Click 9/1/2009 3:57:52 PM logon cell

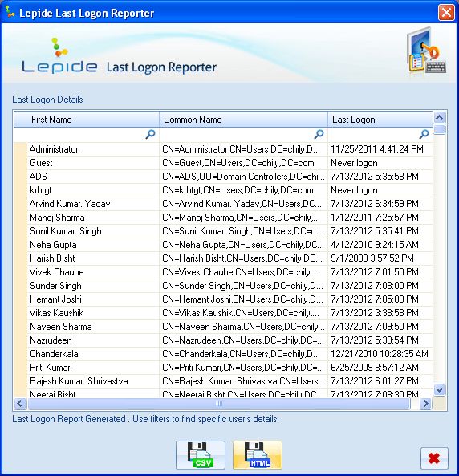click(x=380, y=258)
